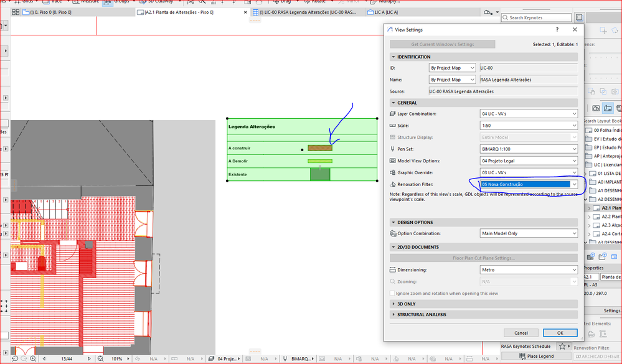Open the Layer Combination dropdown
The image size is (622, 364).
pos(529,113)
